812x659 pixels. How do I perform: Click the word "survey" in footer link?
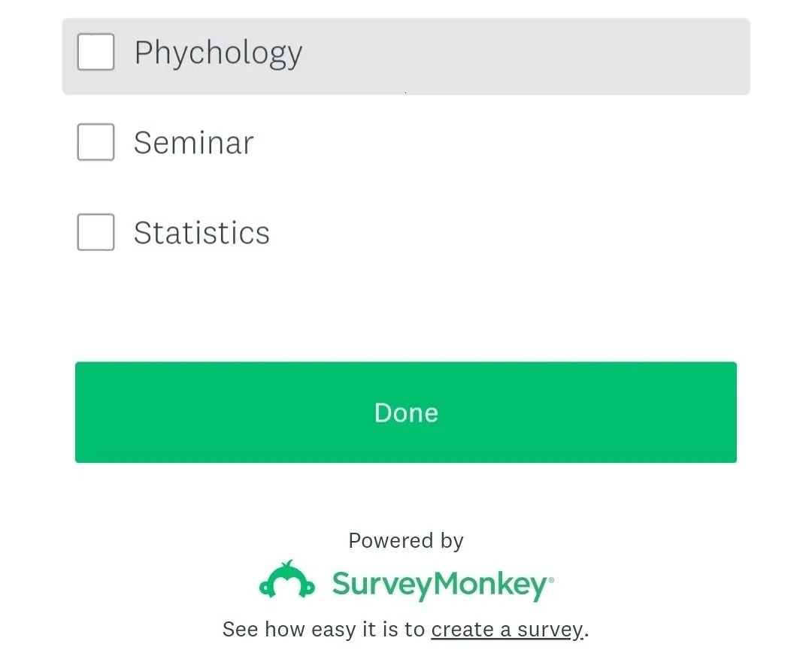550,630
